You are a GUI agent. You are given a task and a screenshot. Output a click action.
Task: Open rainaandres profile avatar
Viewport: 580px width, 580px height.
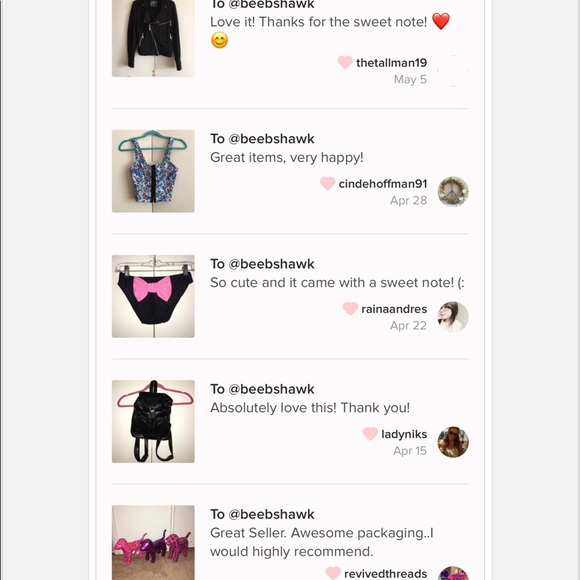pos(453,317)
